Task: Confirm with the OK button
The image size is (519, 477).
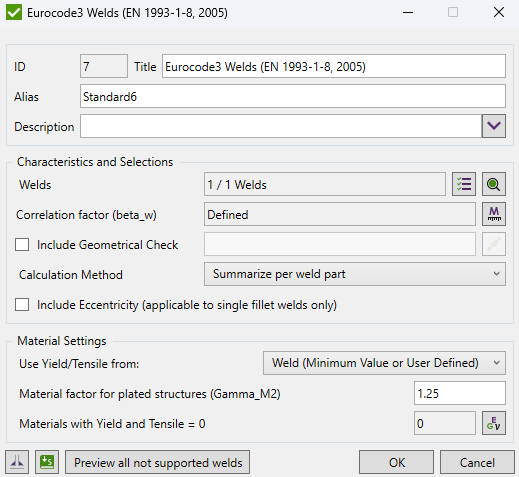Action: [396, 462]
